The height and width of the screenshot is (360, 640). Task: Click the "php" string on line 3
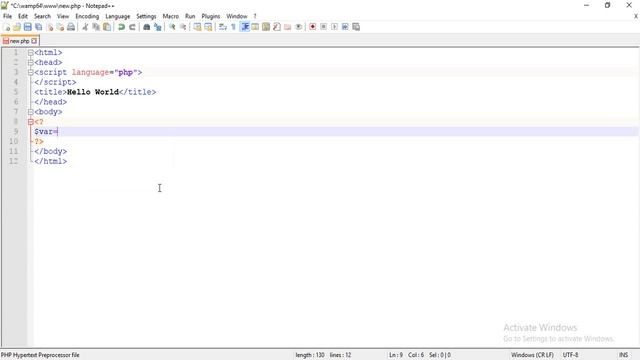click(x=126, y=72)
